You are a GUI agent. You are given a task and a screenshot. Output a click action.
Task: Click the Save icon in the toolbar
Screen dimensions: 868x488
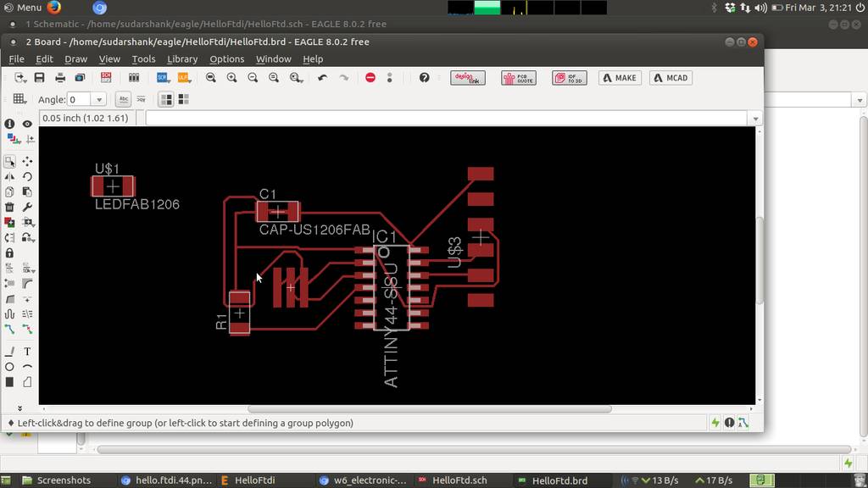39,78
